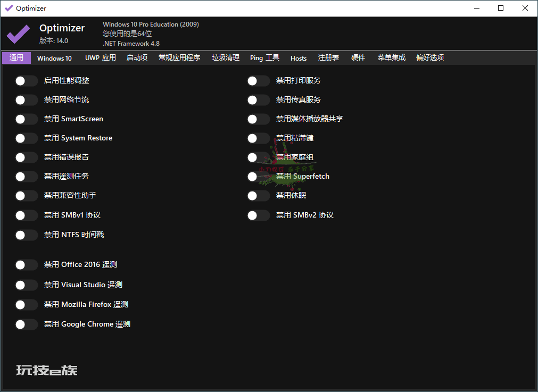Enable 禁用 Mozilla Firefox 遥测 toggle
The image size is (538, 392).
point(27,305)
